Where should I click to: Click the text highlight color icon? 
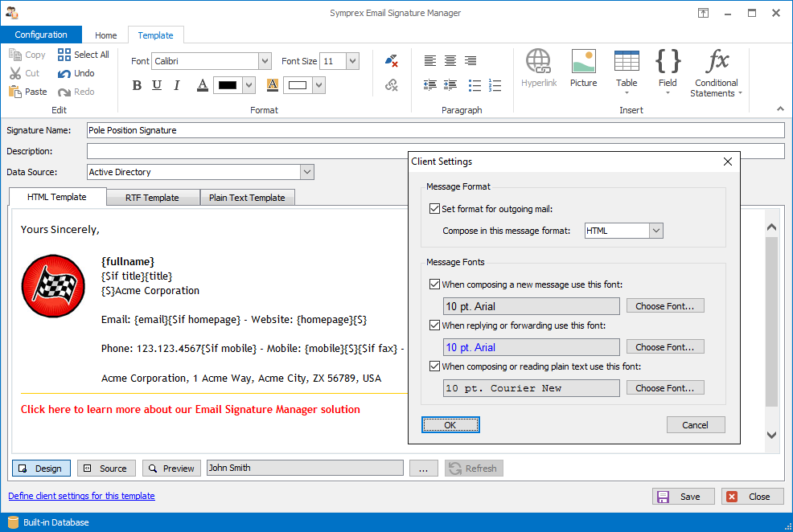click(x=272, y=85)
